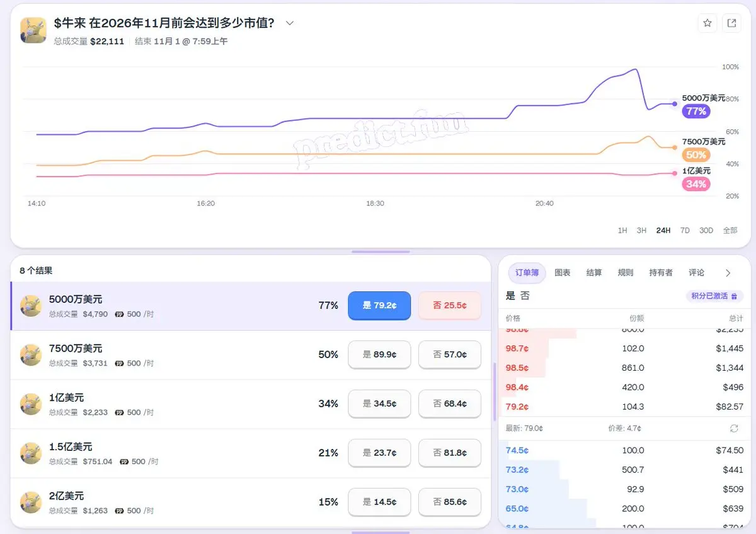Screen dimensions: 756x534
Task: Click points icon in 1亿美元 row
Action: pos(119,412)
